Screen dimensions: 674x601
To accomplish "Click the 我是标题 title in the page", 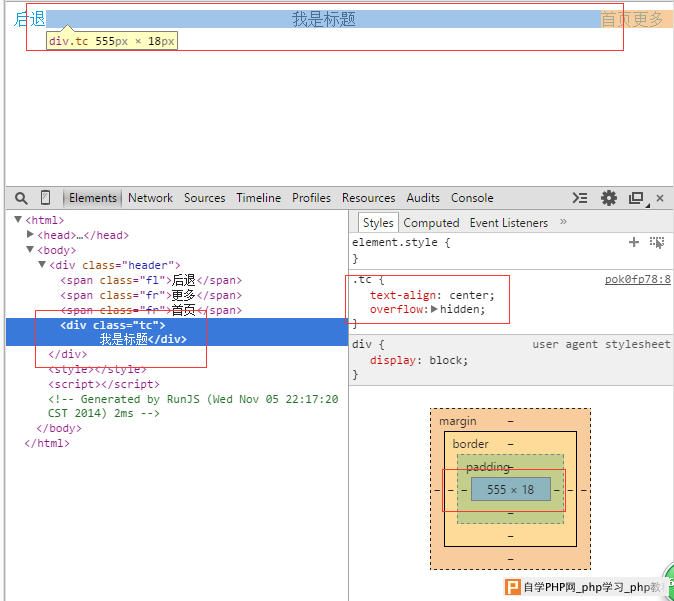I will point(324,19).
